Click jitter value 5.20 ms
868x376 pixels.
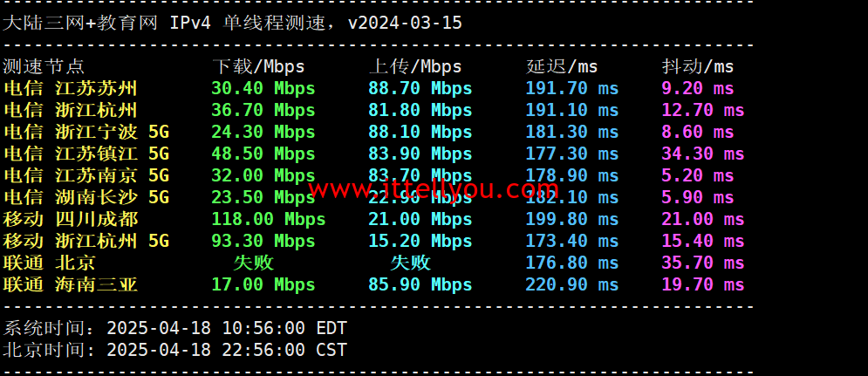click(698, 175)
